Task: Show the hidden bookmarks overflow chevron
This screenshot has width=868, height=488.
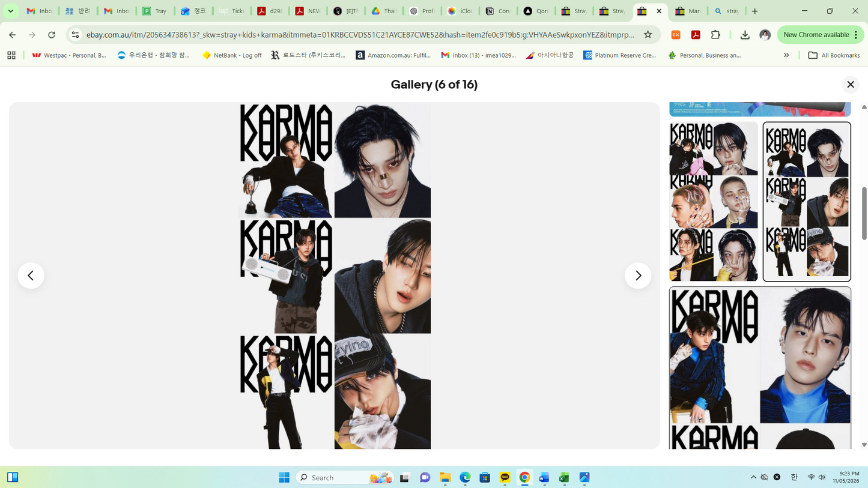Action: pyautogui.click(x=786, y=55)
